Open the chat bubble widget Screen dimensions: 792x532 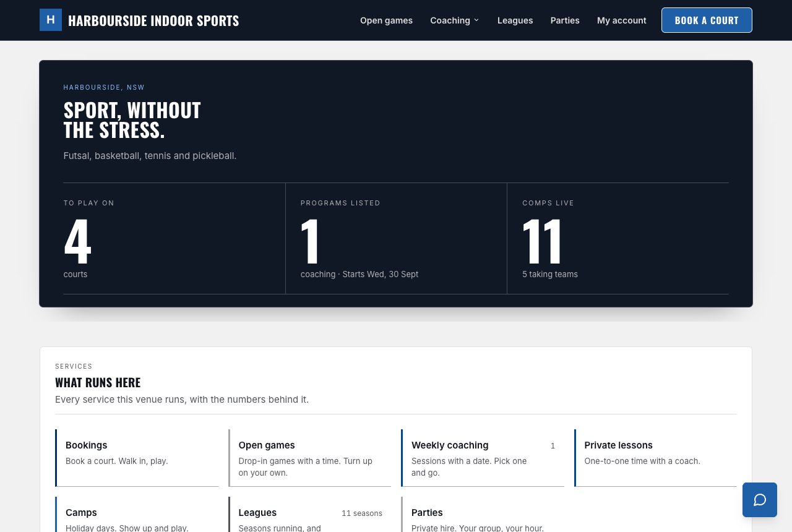coord(760,500)
